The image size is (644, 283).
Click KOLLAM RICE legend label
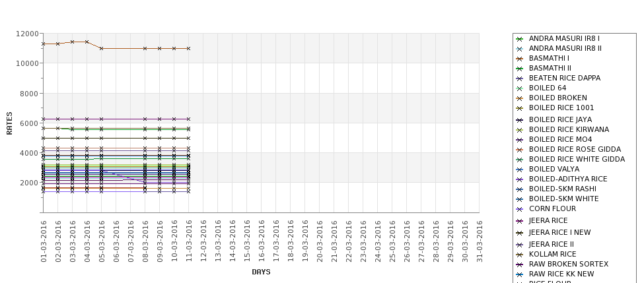point(552,254)
